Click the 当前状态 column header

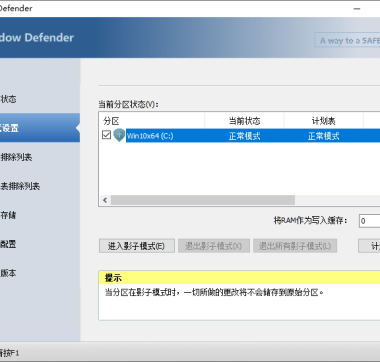[x=244, y=121]
